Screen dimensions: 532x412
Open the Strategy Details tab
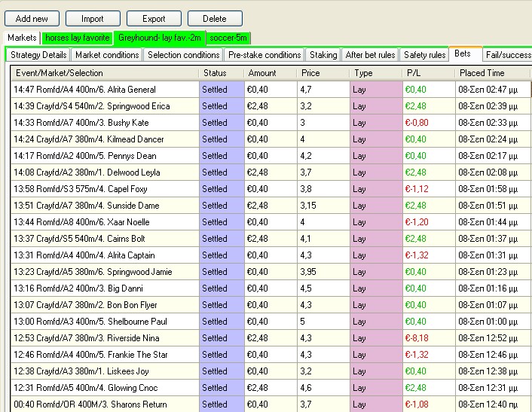click(x=38, y=55)
